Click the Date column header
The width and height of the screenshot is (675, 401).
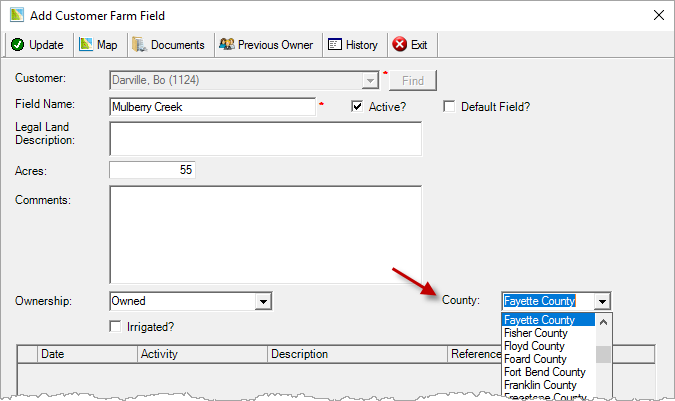[x=87, y=354]
